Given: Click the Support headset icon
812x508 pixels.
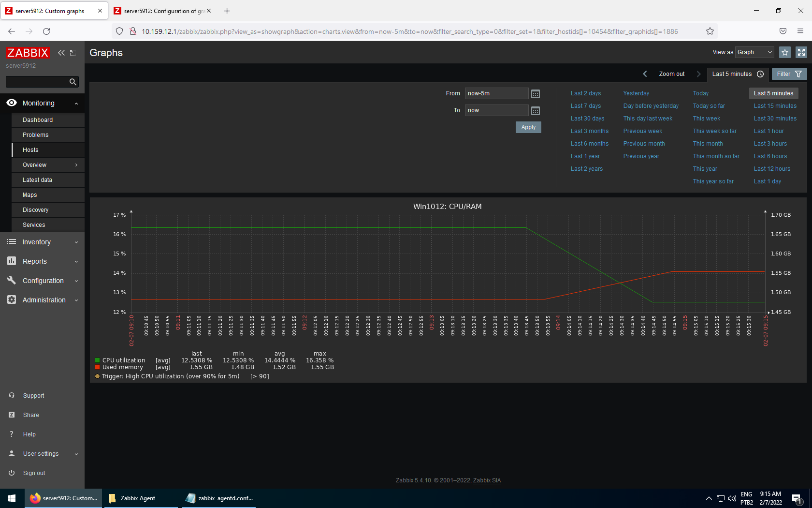Looking at the screenshot, I should click(11, 396).
